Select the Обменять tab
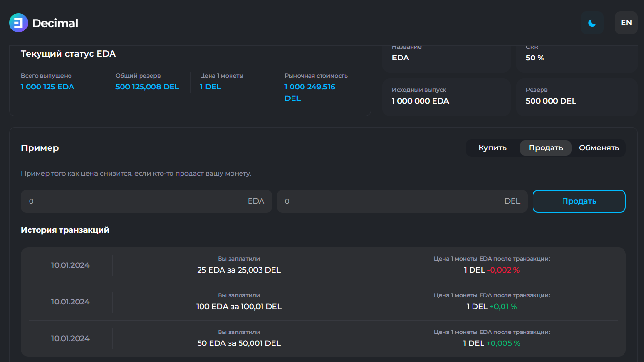The width and height of the screenshot is (644, 362). pyautogui.click(x=599, y=148)
